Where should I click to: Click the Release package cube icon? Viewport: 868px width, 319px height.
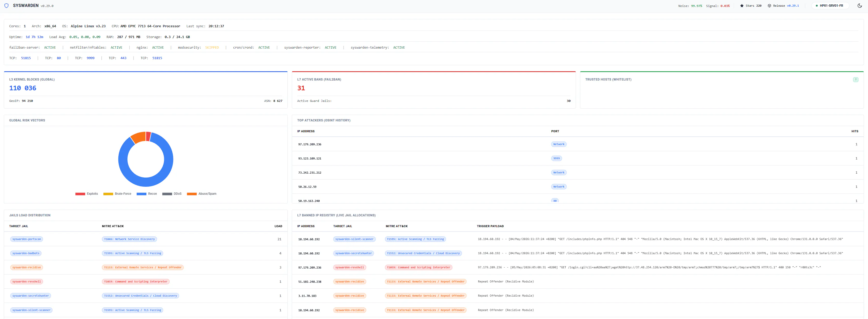tap(769, 6)
